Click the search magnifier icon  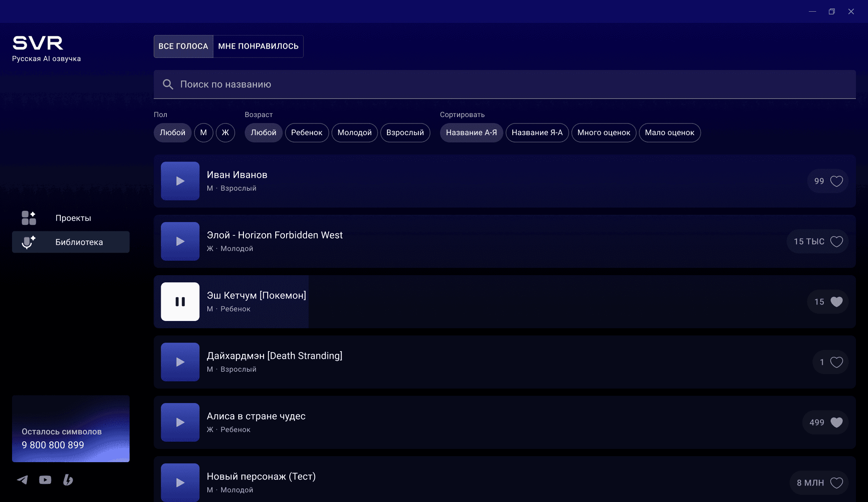click(168, 84)
